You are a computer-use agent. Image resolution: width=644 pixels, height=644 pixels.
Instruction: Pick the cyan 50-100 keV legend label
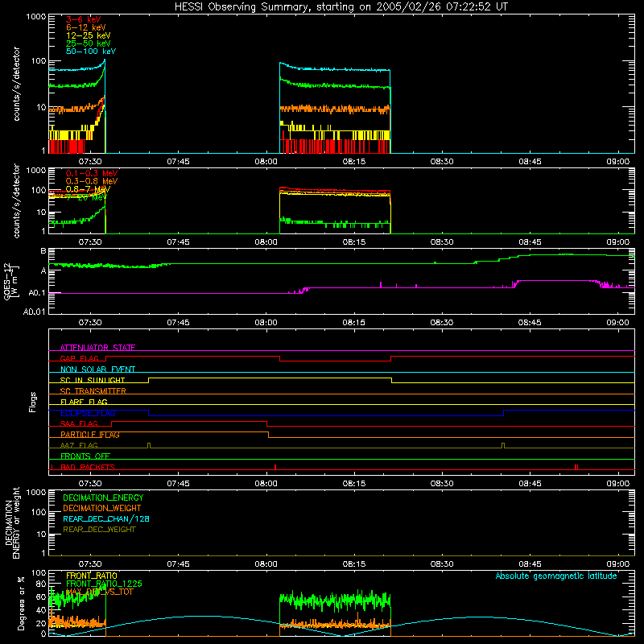click(90, 52)
